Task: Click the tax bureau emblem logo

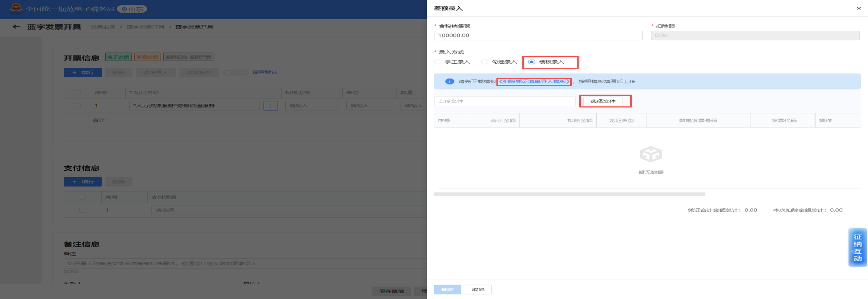Action: point(16,9)
